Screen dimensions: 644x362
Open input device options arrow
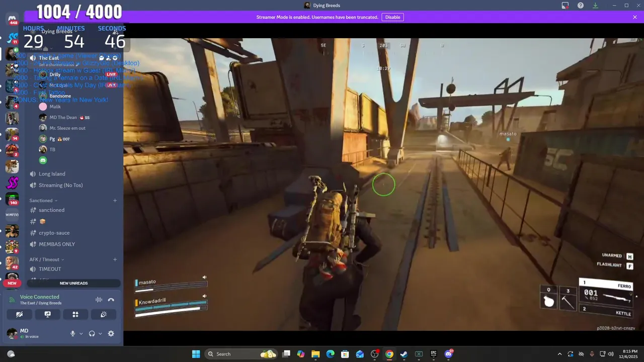pyautogui.click(x=81, y=333)
